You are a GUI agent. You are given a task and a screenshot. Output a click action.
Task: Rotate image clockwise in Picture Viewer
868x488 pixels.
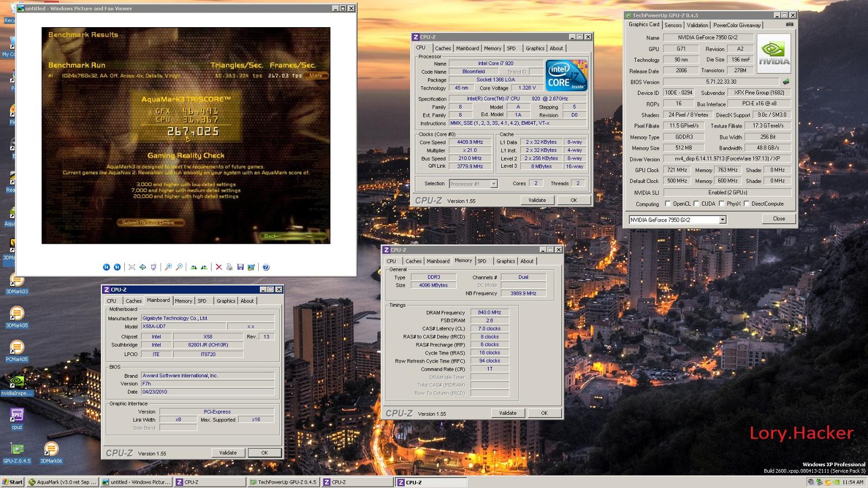194,267
